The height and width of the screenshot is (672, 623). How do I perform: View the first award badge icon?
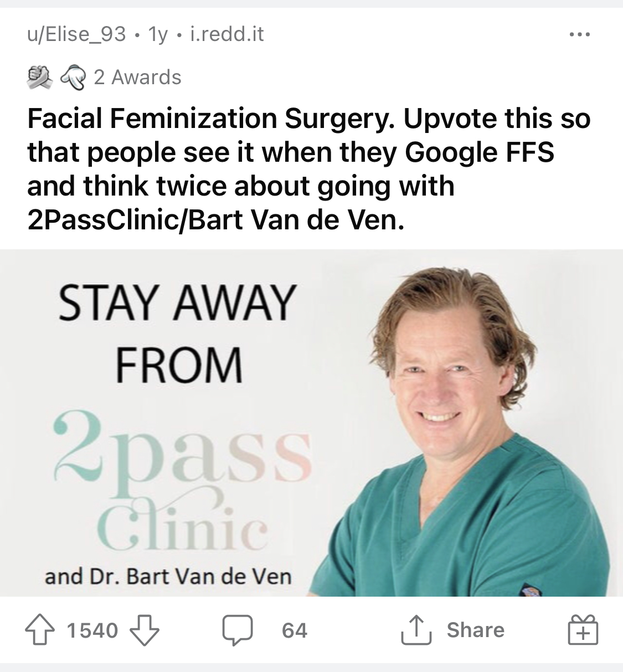pyautogui.click(x=39, y=77)
